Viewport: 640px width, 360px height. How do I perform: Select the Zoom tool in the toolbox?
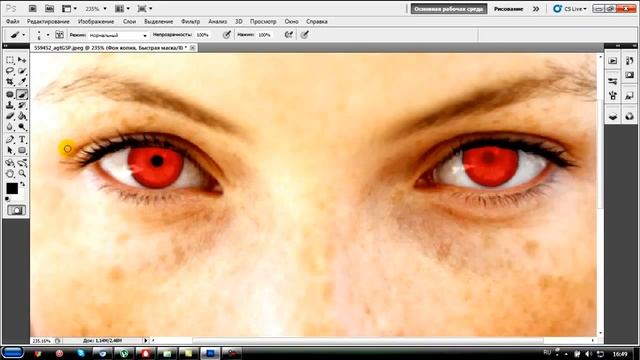click(22, 174)
